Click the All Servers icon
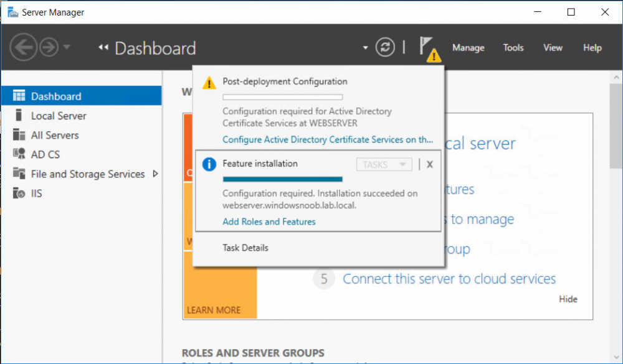The width and height of the screenshot is (623, 364). [x=19, y=134]
